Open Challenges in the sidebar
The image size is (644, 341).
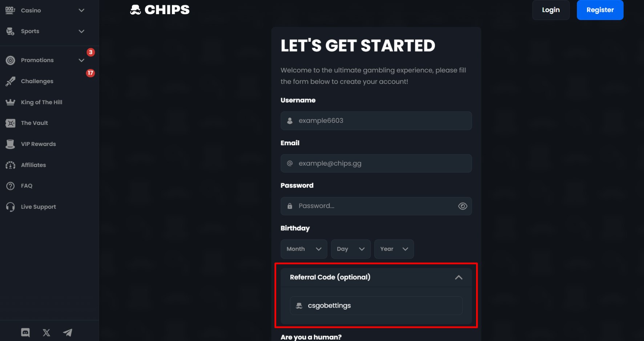37,81
